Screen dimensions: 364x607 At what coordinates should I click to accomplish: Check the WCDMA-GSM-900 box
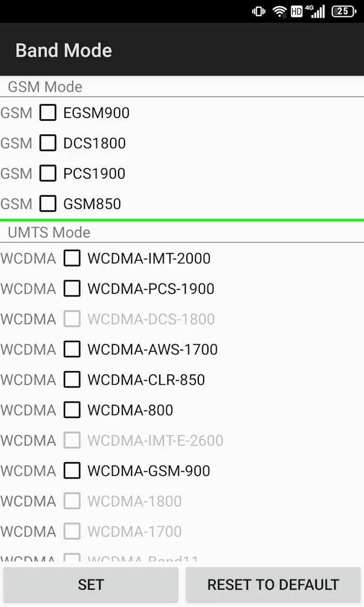pos(72,471)
